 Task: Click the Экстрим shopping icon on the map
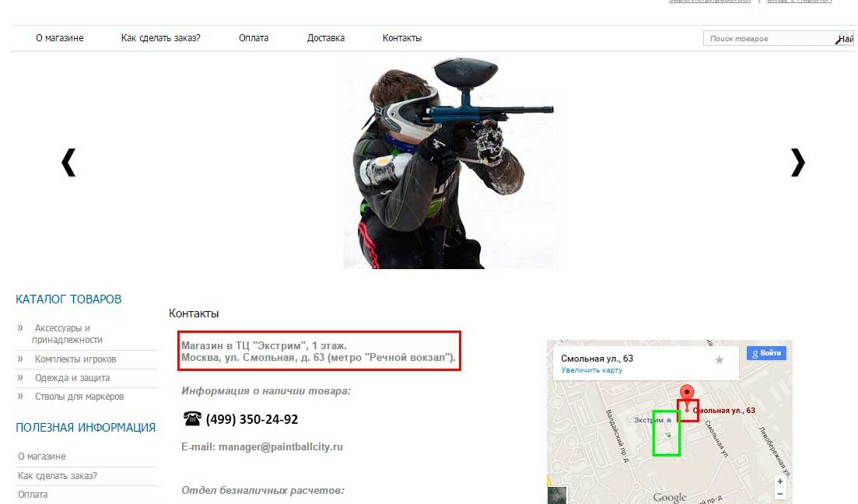[x=669, y=420]
